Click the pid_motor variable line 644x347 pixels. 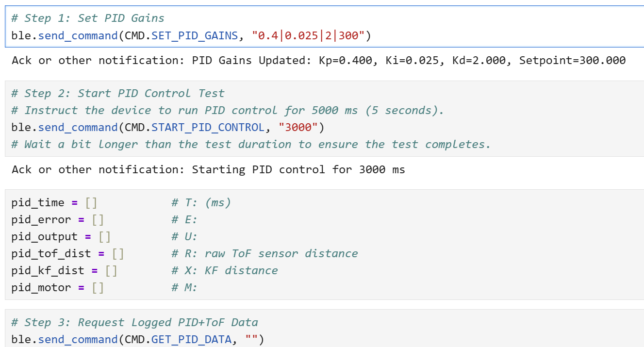(x=104, y=287)
